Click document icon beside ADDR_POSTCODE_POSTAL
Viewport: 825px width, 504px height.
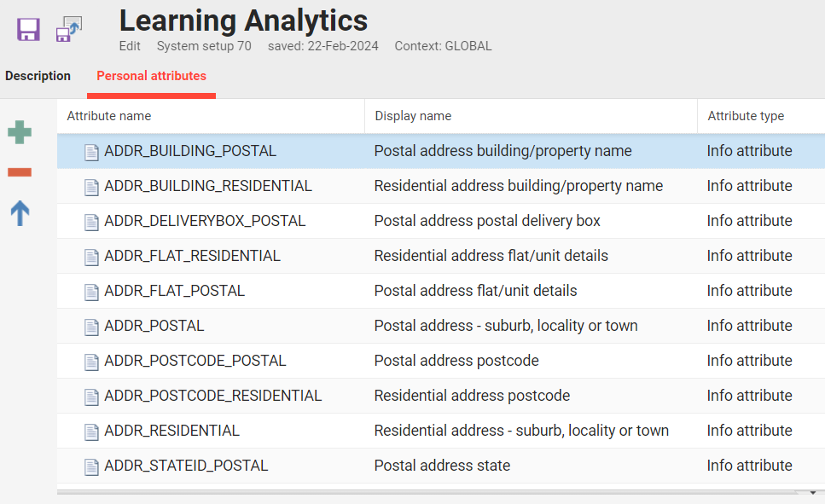pos(91,362)
